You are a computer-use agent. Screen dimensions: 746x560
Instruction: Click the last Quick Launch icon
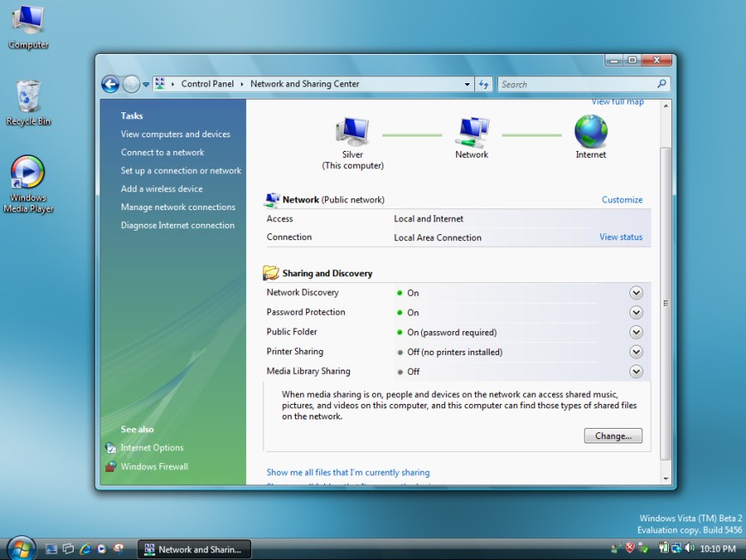click(x=118, y=549)
